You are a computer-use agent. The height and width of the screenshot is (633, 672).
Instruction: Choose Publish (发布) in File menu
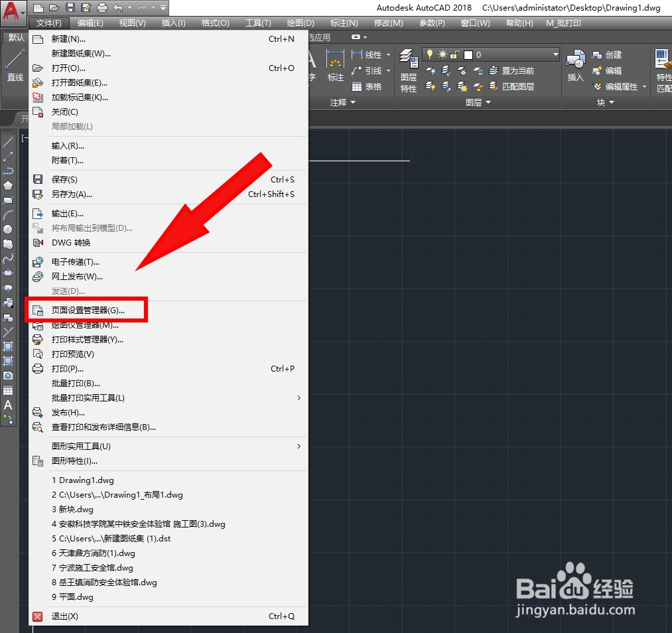(168, 412)
